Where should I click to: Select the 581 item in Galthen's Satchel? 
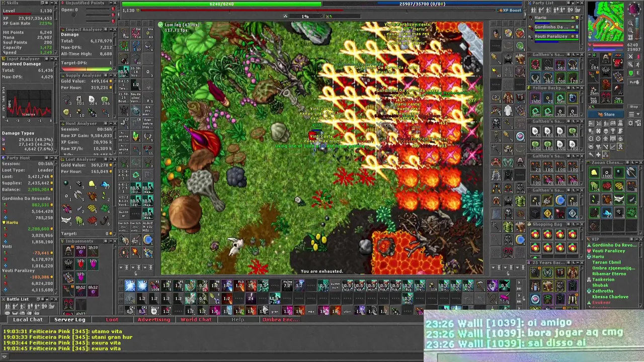tap(560, 65)
